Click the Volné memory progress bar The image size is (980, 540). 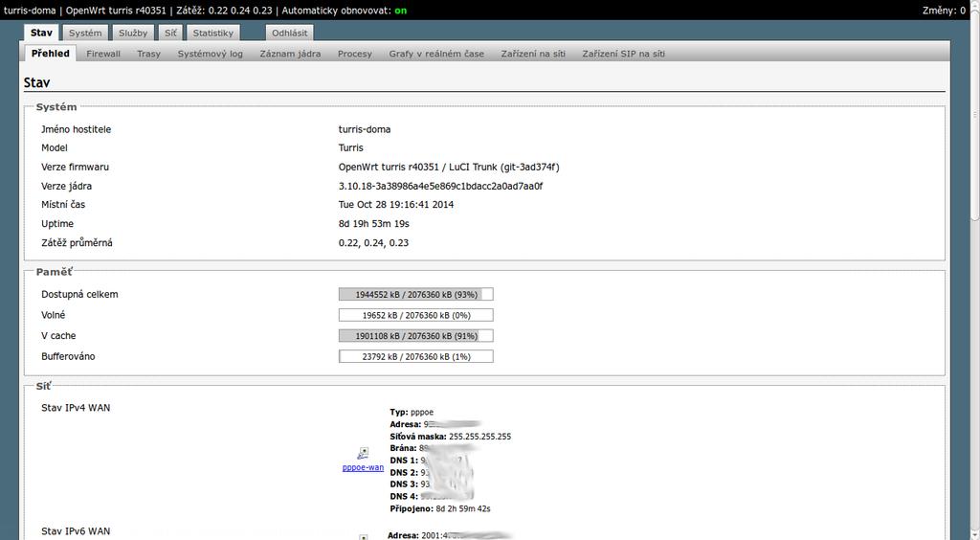(415, 315)
